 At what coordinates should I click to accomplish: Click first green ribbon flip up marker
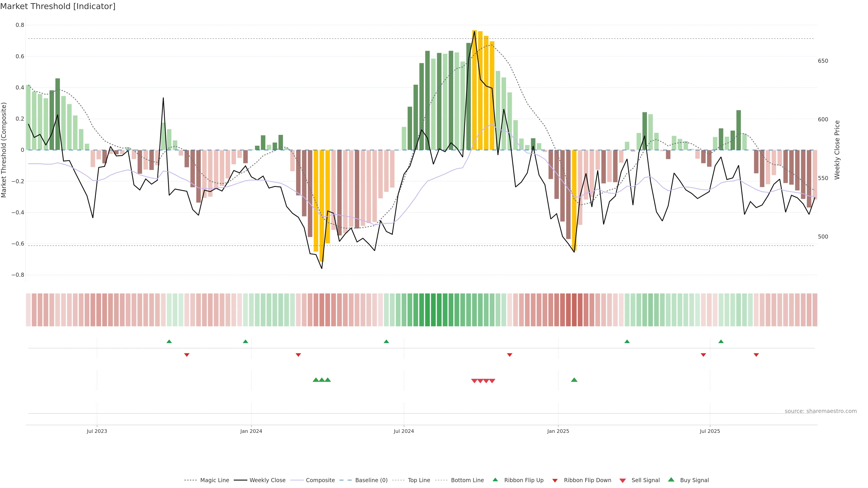[x=169, y=342]
